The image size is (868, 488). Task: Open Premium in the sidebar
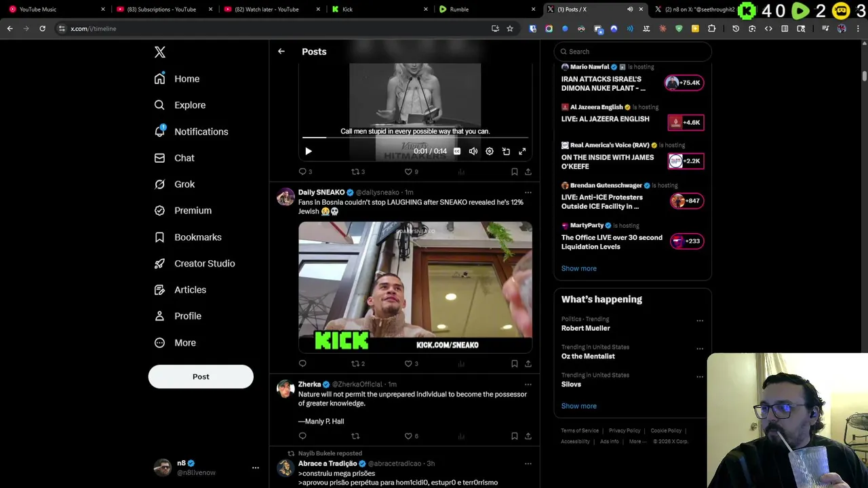(x=183, y=211)
